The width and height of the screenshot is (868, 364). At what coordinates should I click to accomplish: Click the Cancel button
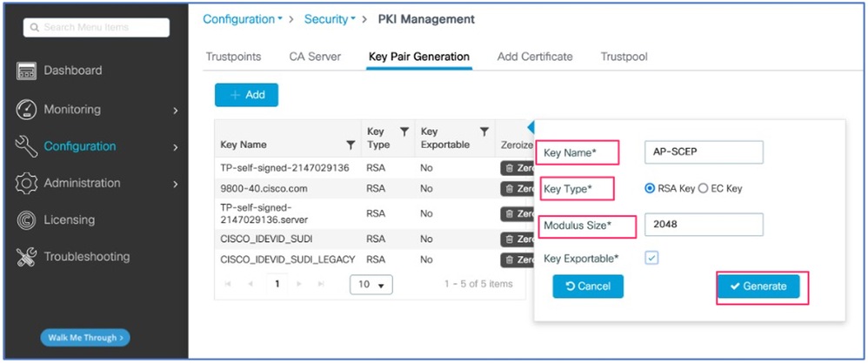(588, 286)
